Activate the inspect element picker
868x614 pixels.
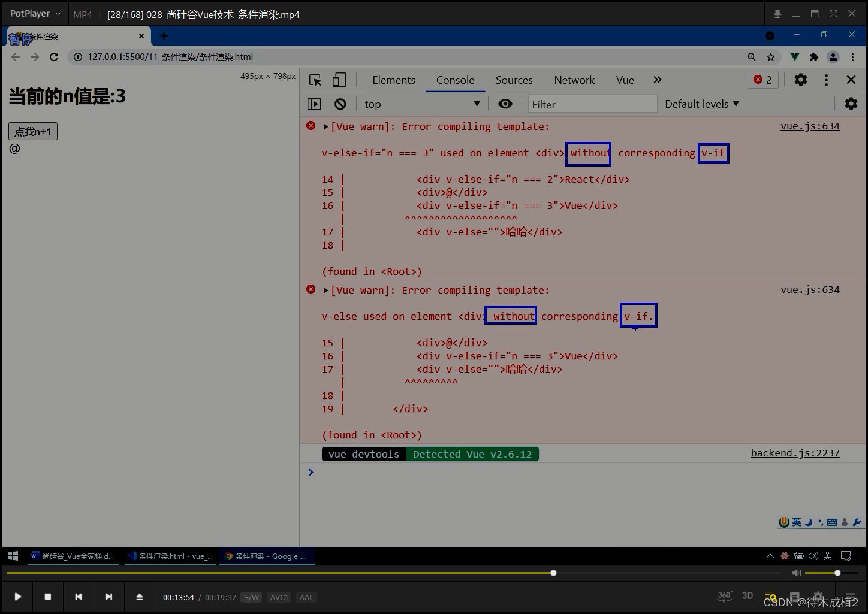[315, 80]
